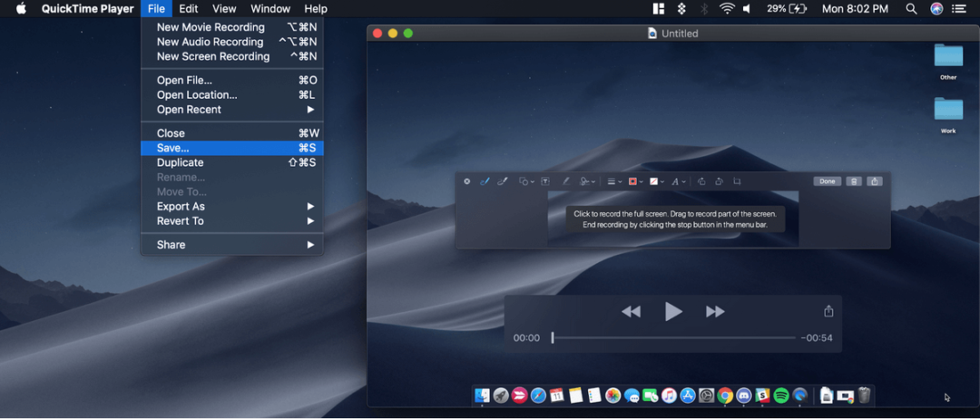Click the rewind button in player controls
Screen dimensions: 980x419
[x=631, y=311]
